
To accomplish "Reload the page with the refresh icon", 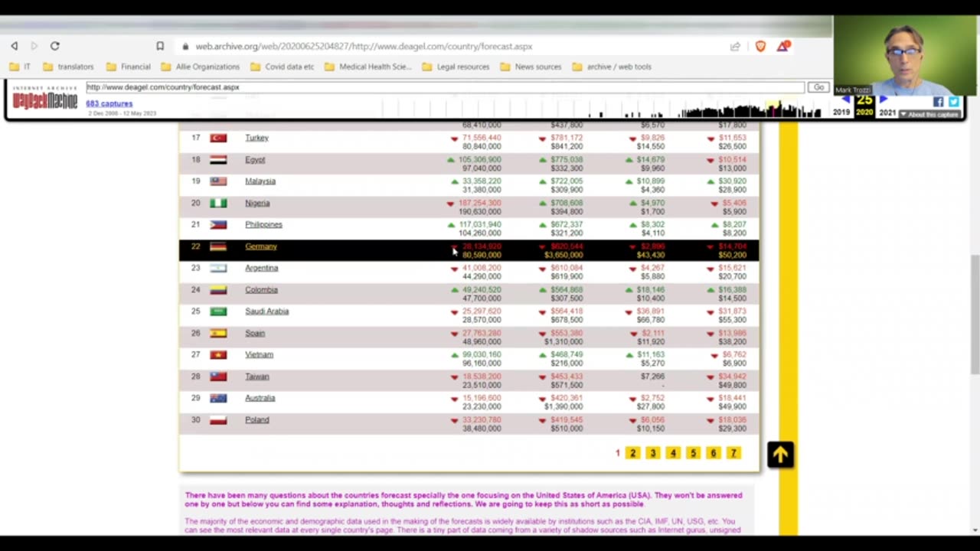I will pos(54,46).
